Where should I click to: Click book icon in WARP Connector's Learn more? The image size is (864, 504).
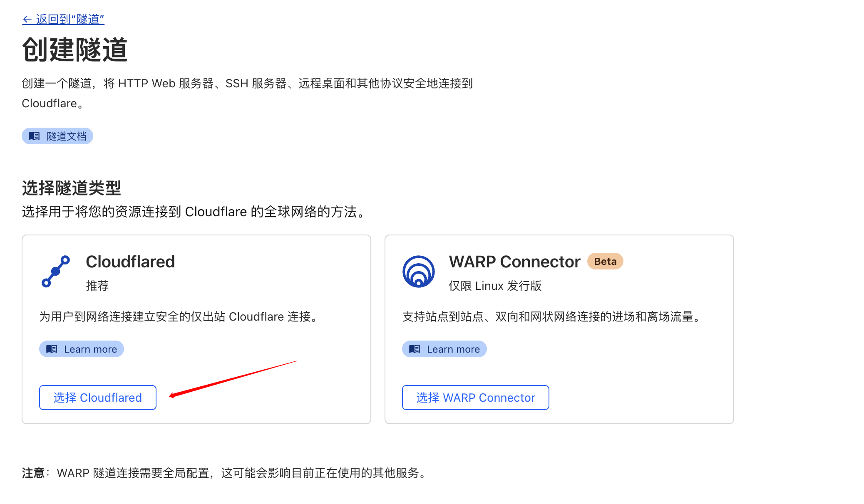coord(415,349)
